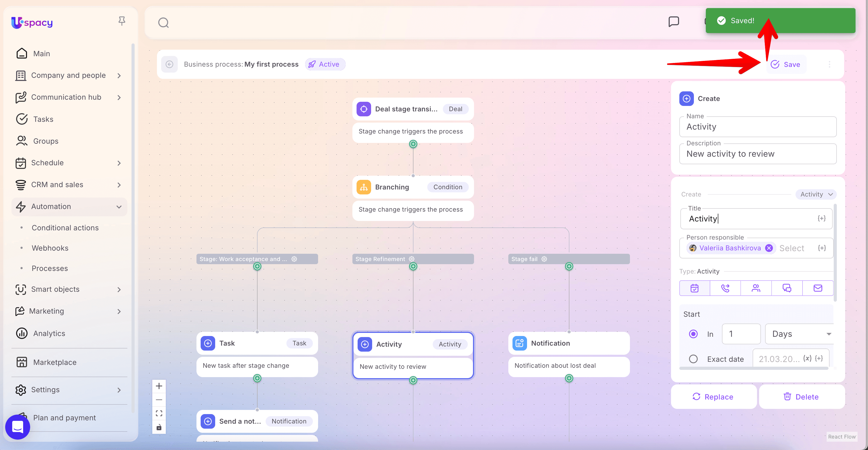Open the Create Activity type dropdown
868x450 pixels.
pyautogui.click(x=816, y=194)
